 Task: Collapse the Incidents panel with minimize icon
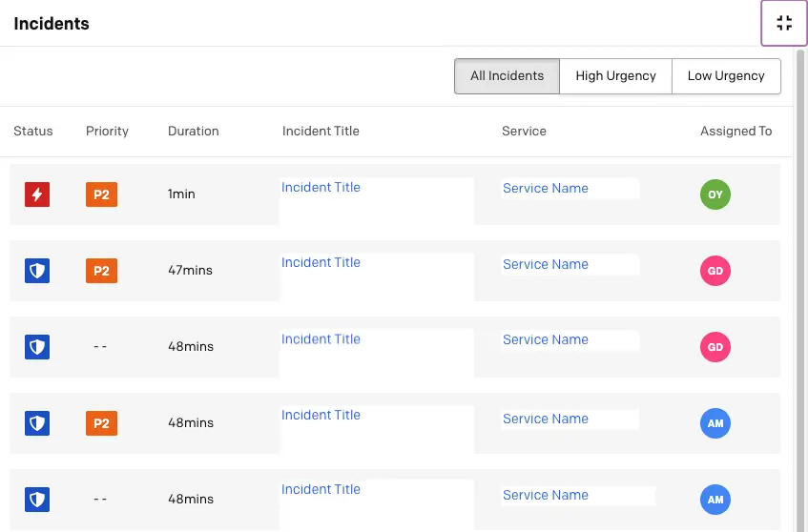point(784,23)
